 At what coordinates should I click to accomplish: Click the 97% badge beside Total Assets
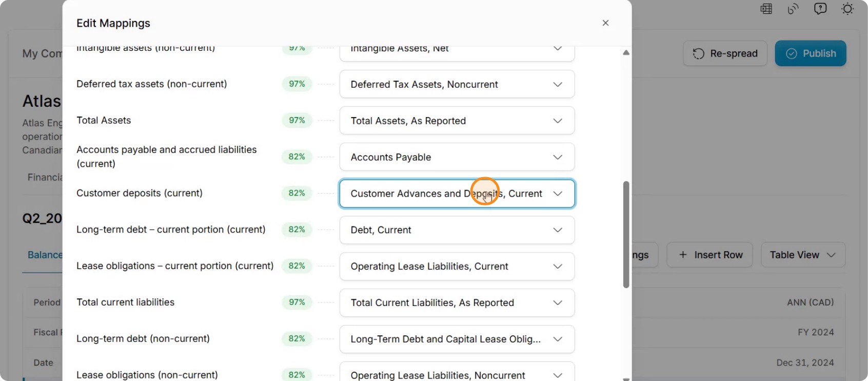point(297,120)
